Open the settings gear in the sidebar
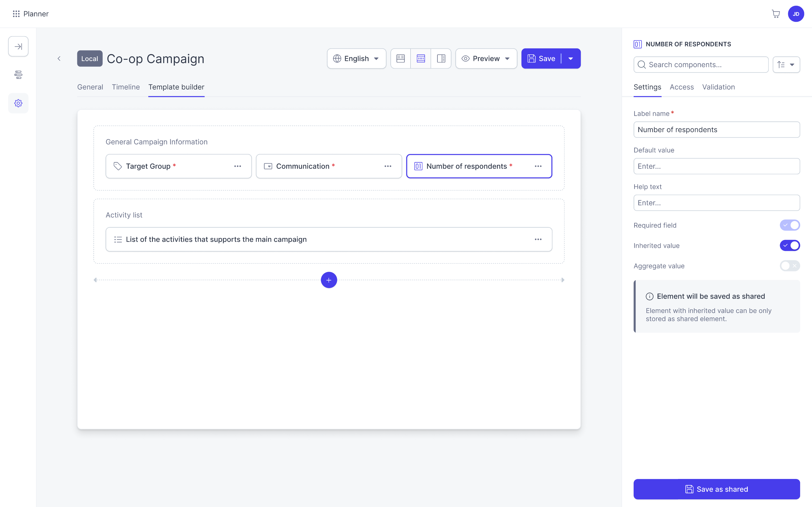812x507 pixels. pos(18,103)
